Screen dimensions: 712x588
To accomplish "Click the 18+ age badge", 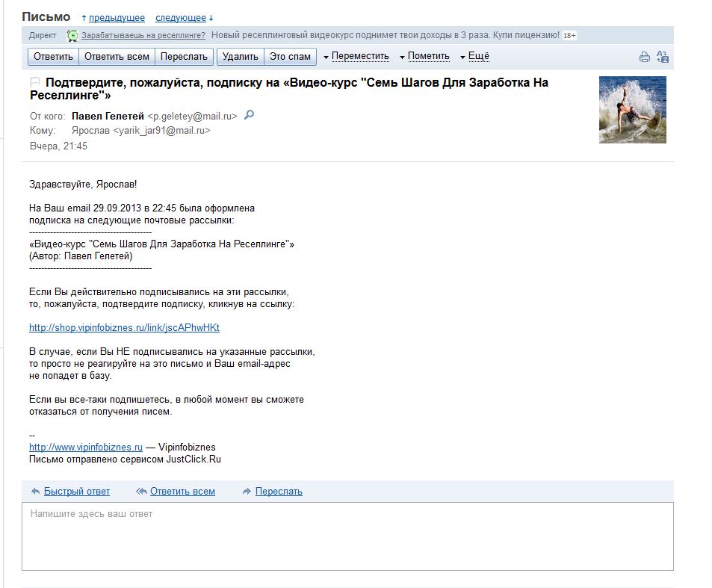I will coord(569,35).
